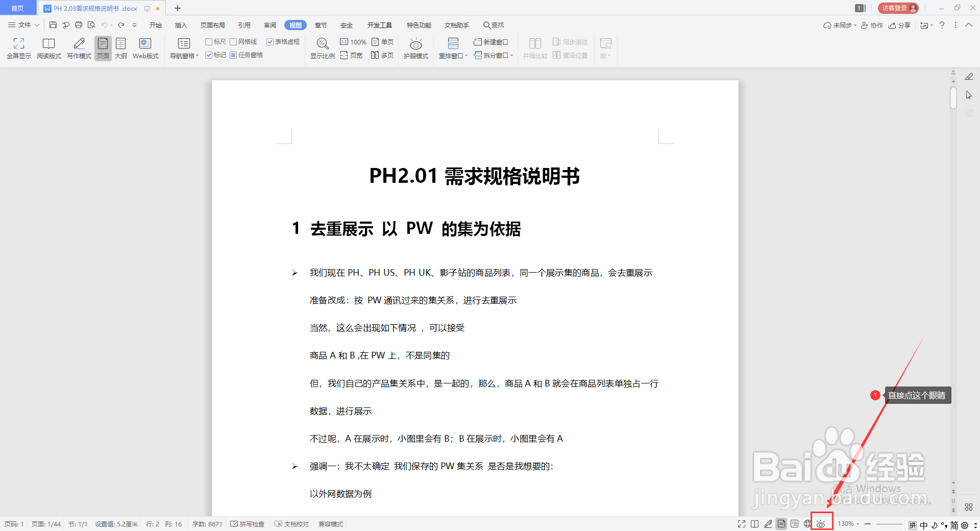Create a 新建窗口 new window
The image size is (980, 531).
click(x=492, y=42)
